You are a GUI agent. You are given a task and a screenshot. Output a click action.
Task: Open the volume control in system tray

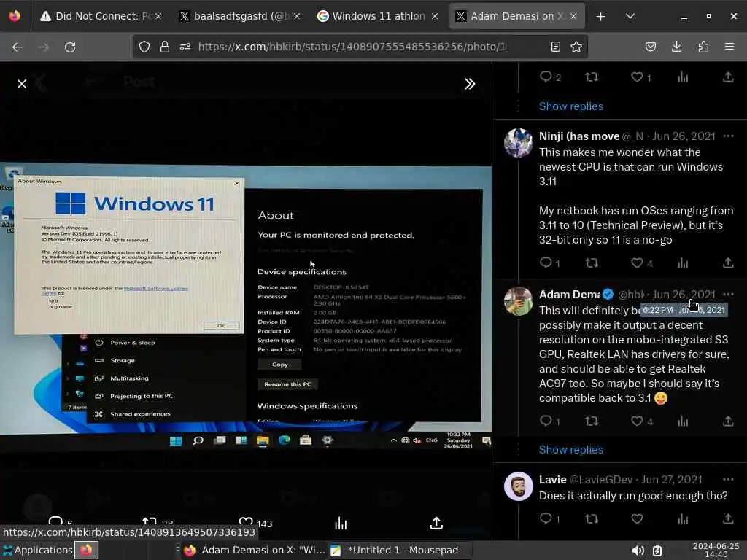coord(638,551)
